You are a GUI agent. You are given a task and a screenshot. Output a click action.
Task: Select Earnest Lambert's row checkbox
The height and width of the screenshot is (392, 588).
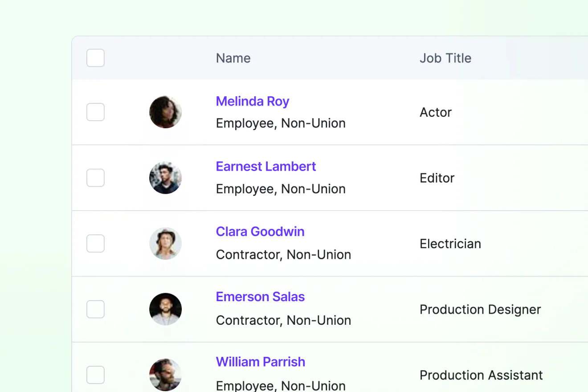click(95, 178)
